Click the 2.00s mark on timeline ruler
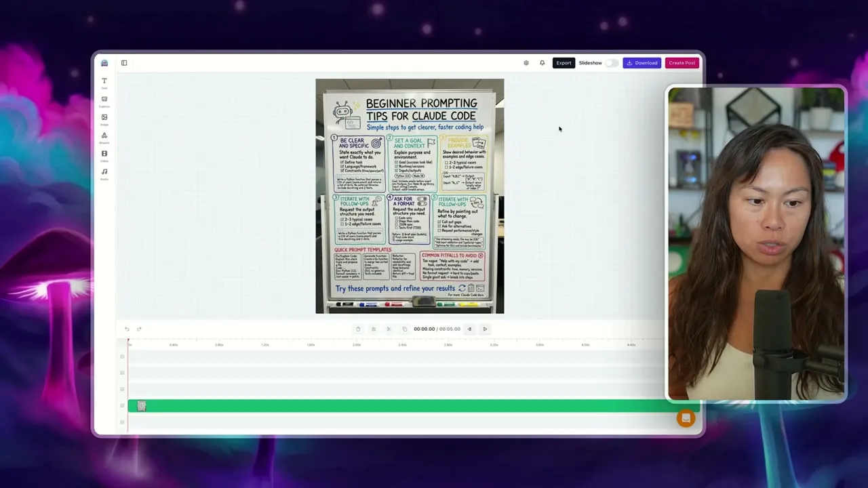The image size is (868, 488). click(357, 345)
